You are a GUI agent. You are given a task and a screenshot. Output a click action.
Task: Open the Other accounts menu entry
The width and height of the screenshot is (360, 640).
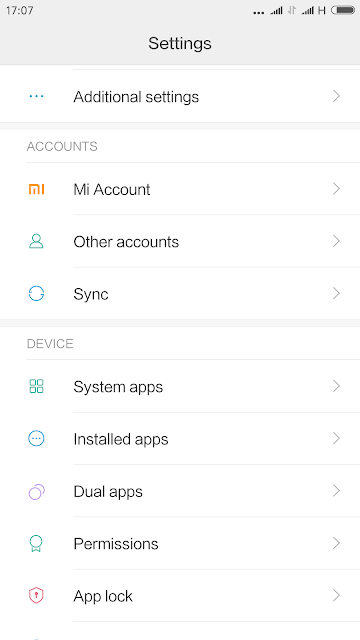(180, 241)
